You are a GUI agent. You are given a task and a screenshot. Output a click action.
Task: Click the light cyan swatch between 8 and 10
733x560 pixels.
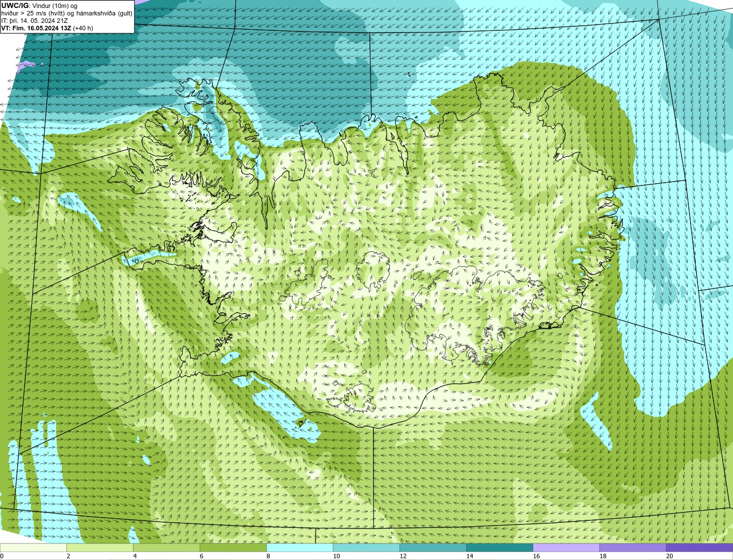click(299, 548)
